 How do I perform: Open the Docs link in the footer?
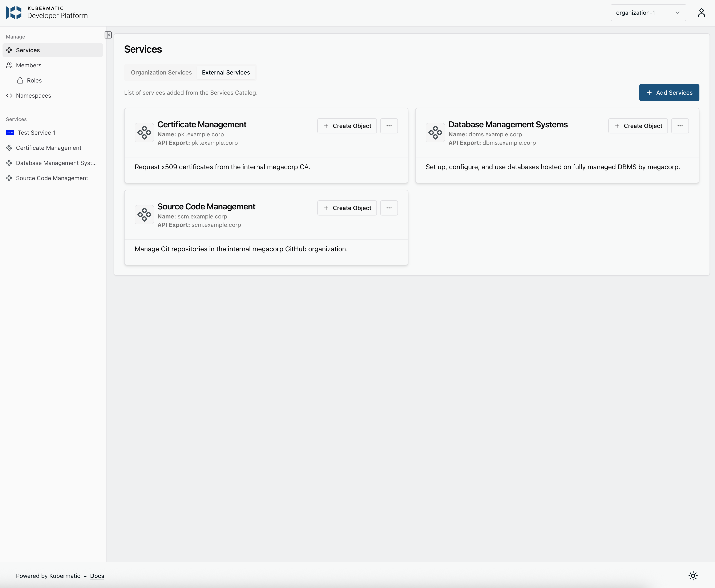pos(97,576)
